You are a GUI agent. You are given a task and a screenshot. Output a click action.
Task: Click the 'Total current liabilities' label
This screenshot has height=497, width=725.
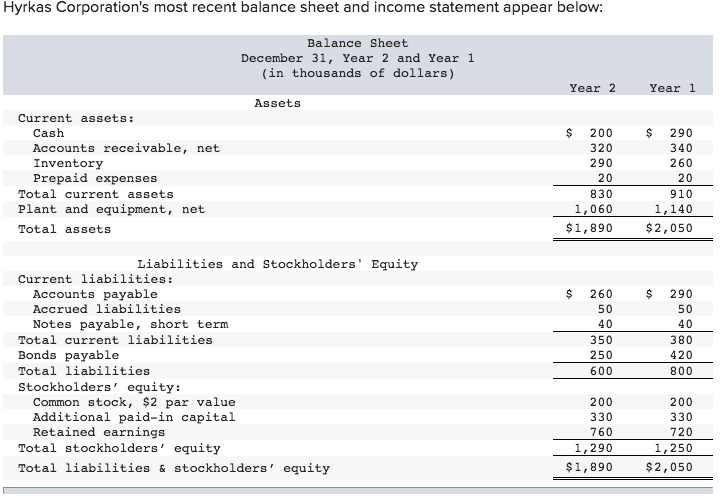coord(115,340)
